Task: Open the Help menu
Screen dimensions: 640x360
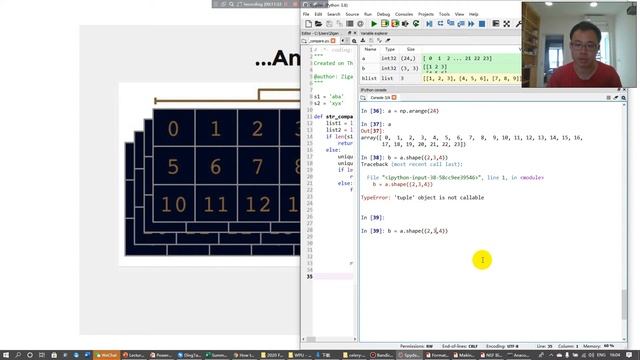Action: click(473, 14)
